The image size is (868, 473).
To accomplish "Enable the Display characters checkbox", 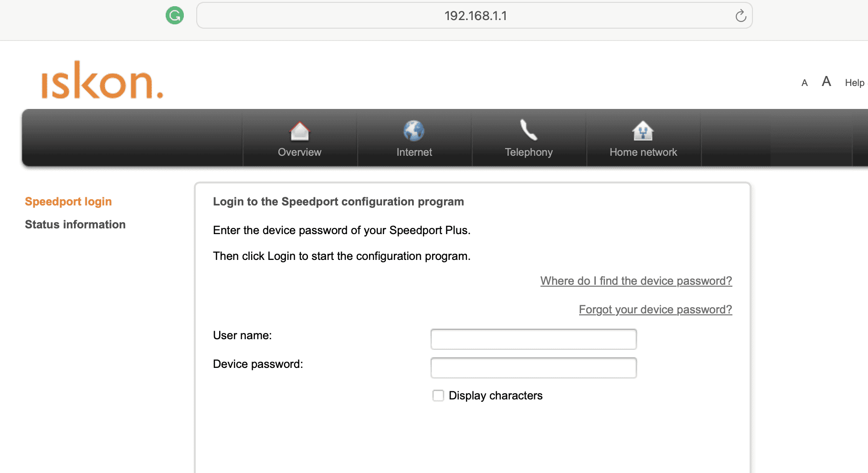I will coord(438,396).
